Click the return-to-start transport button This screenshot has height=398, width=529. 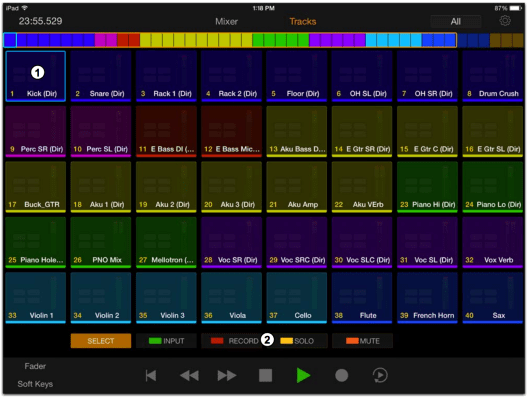(151, 375)
